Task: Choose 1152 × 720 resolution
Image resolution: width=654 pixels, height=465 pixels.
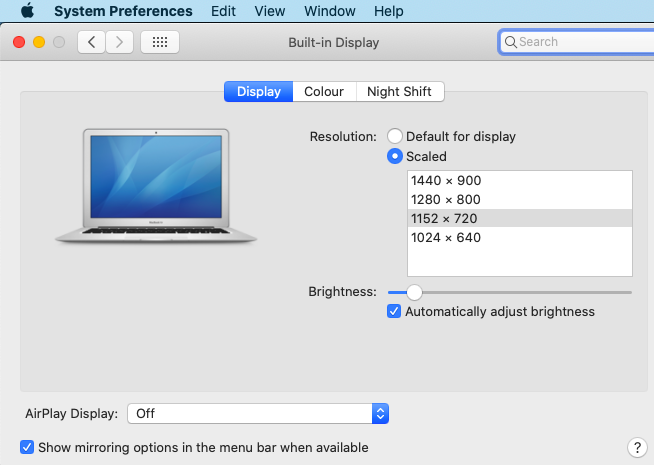Action: [520, 218]
